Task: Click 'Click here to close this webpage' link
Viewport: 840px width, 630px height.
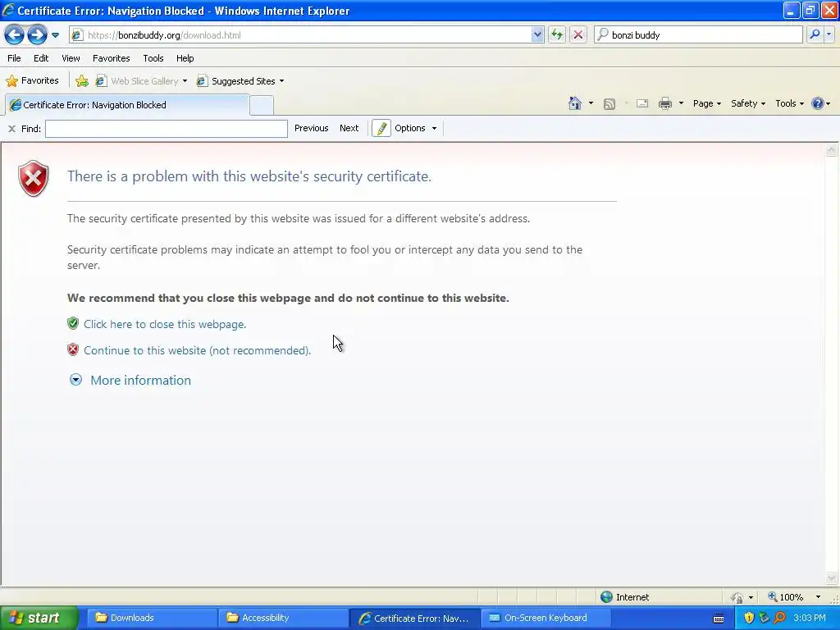Action: [x=165, y=324]
